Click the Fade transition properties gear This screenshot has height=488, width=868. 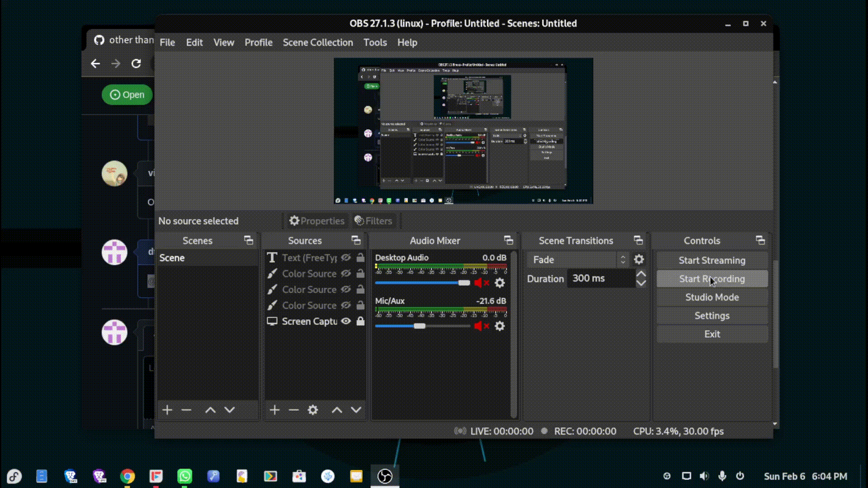pos(638,259)
